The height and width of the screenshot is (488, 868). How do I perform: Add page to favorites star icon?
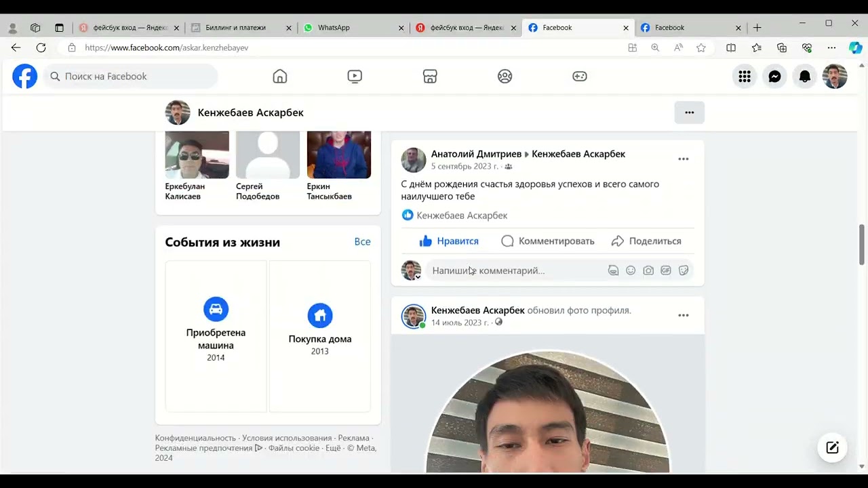[x=701, y=48]
